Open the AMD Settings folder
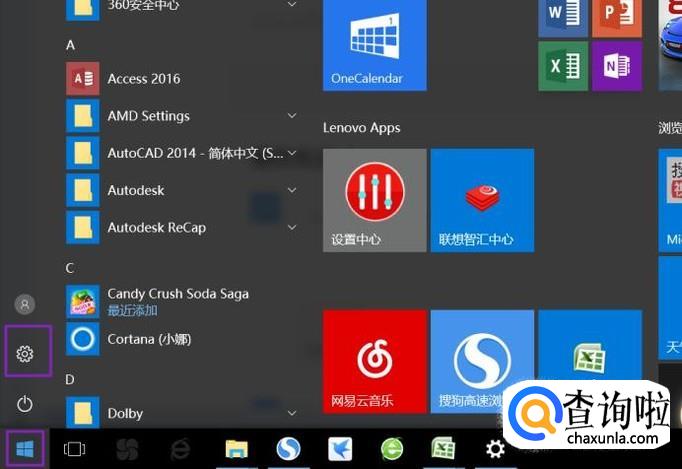 pos(183,116)
